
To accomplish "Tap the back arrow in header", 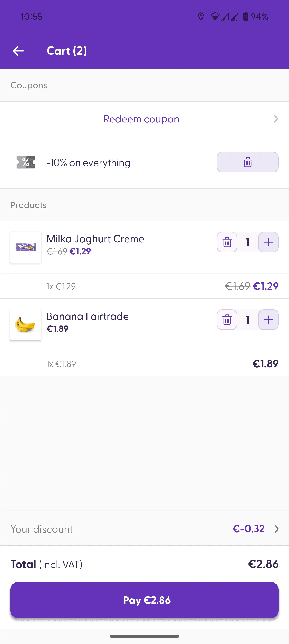I will tap(18, 51).
